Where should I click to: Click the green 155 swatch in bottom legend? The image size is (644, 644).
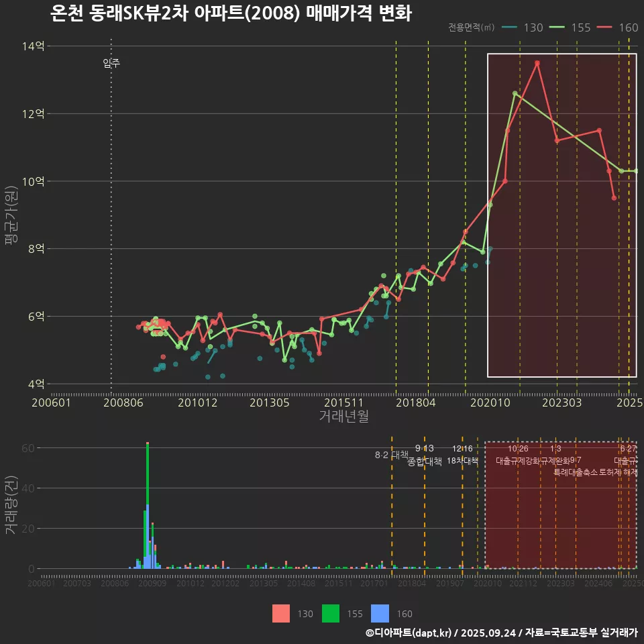coord(331,613)
